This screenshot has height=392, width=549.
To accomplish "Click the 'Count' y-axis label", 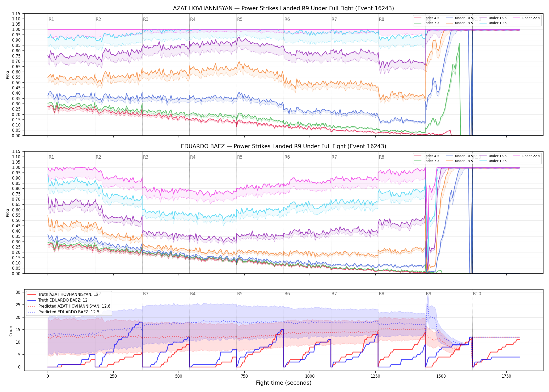I will click(x=11, y=330).
